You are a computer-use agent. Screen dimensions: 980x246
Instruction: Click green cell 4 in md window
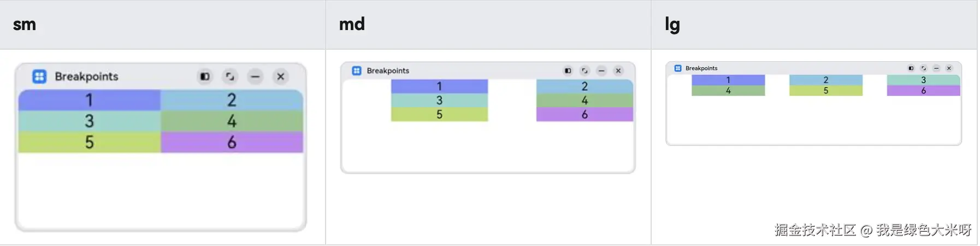[x=585, y=101]
